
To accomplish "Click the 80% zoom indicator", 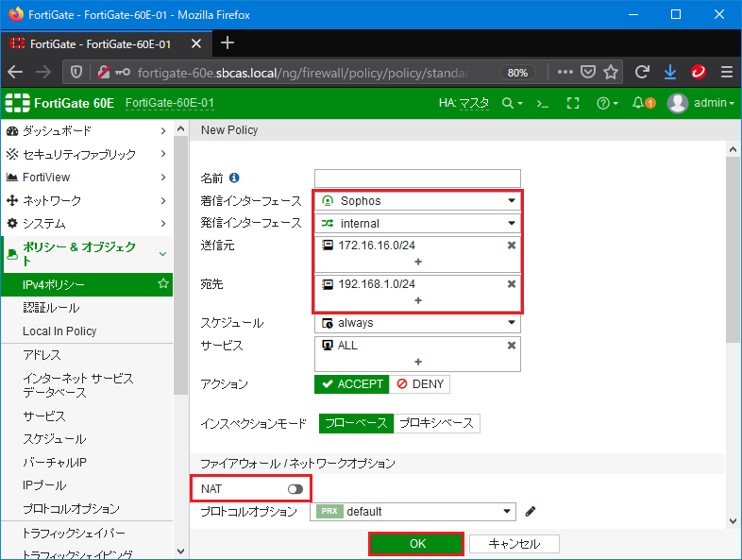I will [517, 73].
